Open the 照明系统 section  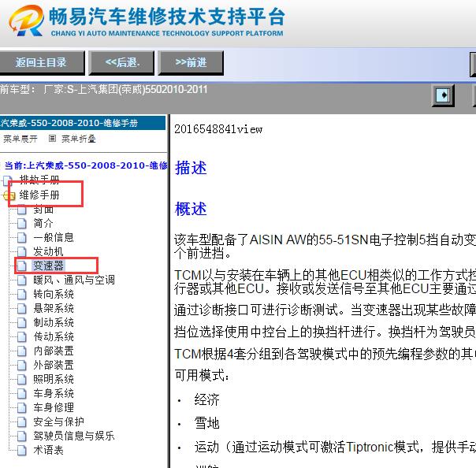pos(54,379)
